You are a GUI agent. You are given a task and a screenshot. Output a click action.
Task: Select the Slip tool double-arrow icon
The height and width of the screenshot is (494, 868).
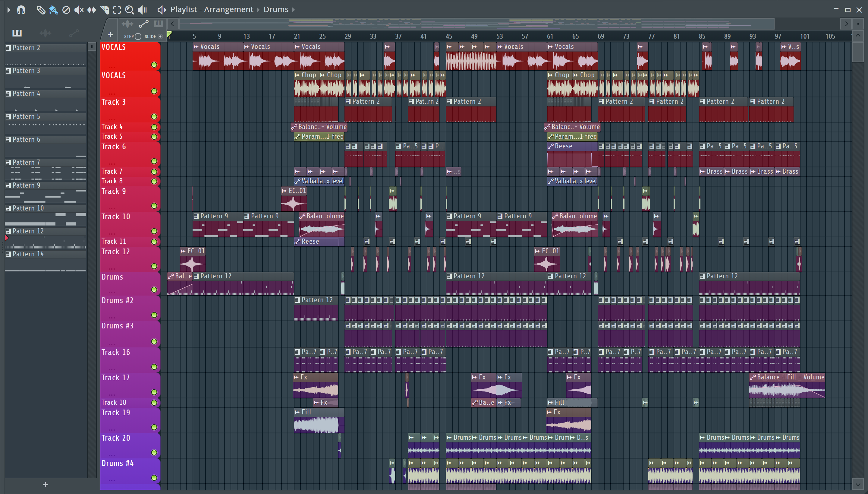pos(92,10)
